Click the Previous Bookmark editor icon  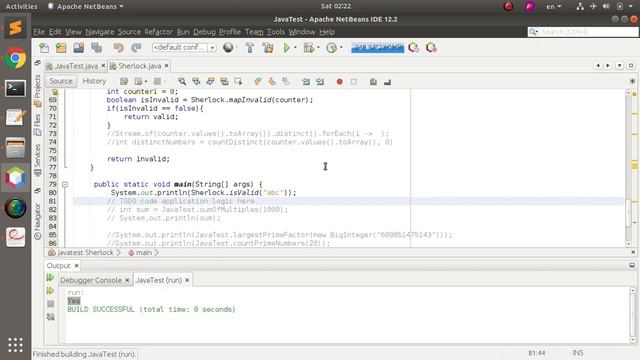click(x=258, y=82)
